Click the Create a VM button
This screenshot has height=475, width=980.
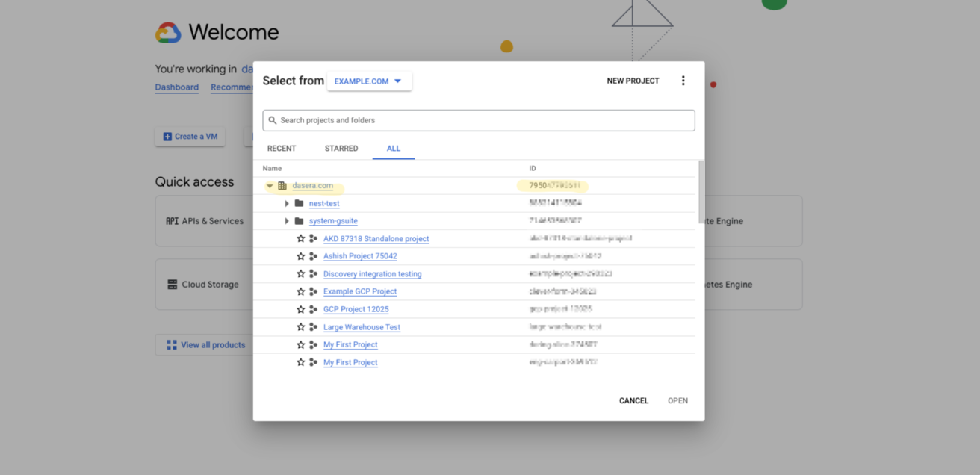(190, 137)
